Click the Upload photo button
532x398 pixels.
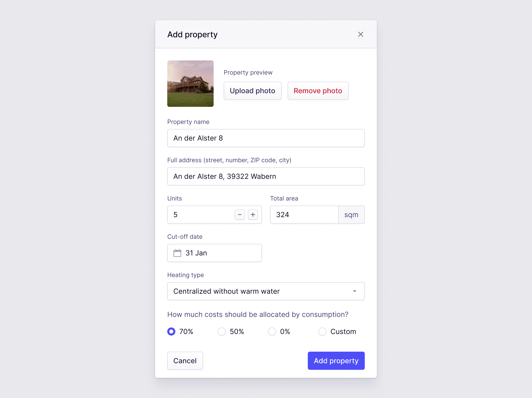252,91
